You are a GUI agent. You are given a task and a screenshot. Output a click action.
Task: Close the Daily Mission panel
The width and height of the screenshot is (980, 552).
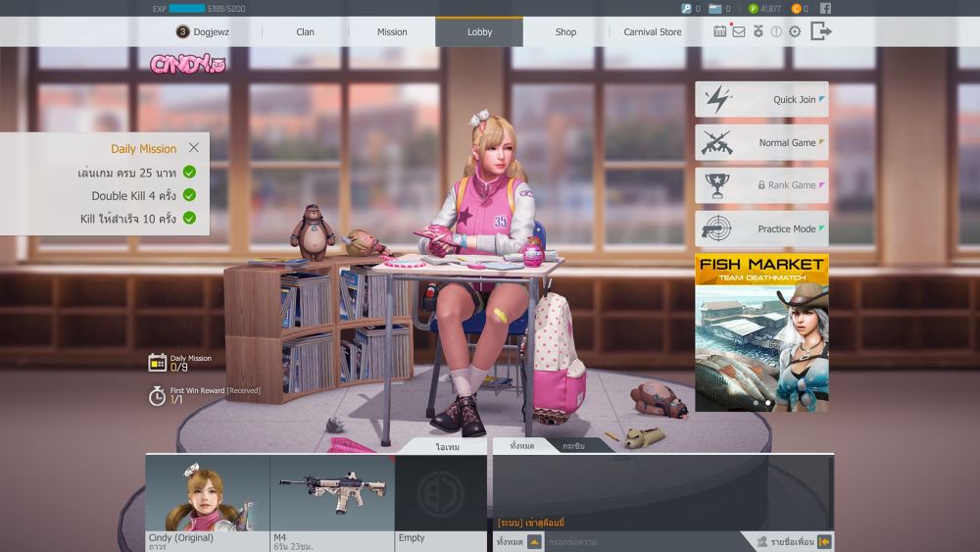pos(193,148)
